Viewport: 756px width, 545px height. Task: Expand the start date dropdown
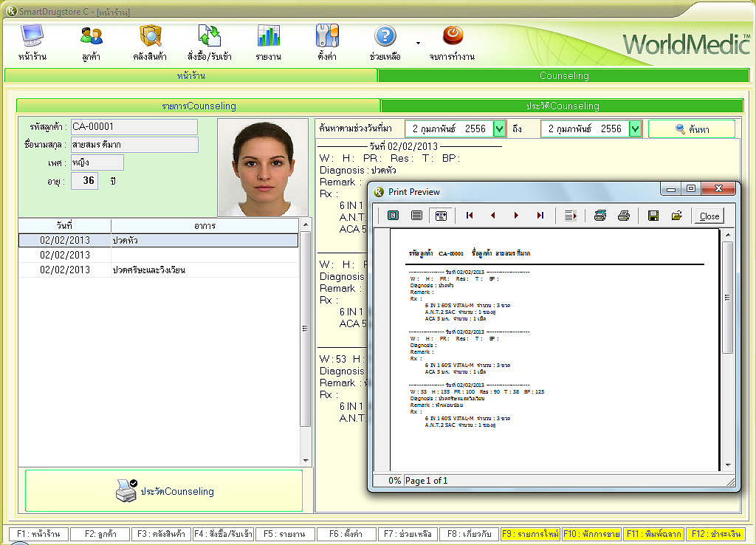[499, 129]
